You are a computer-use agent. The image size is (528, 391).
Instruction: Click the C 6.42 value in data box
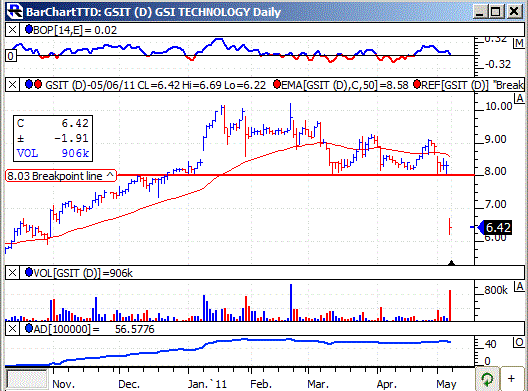point(75,123)
